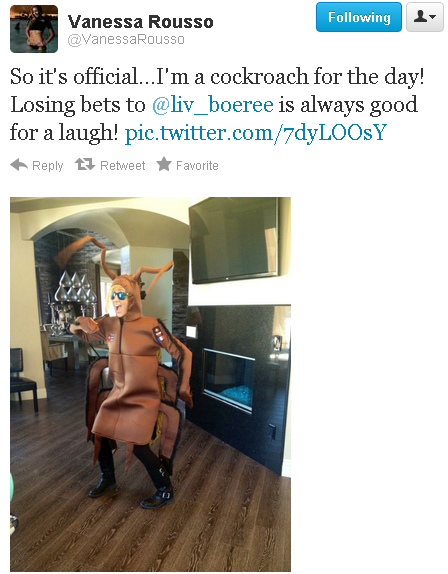
Task: Open the pic.twitter.com/7dyLOOsY link
Action: (x=256, y=133)
